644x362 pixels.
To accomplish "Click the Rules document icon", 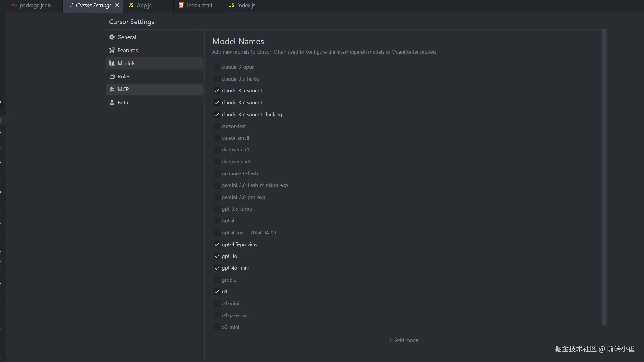I will click(112, 77).
